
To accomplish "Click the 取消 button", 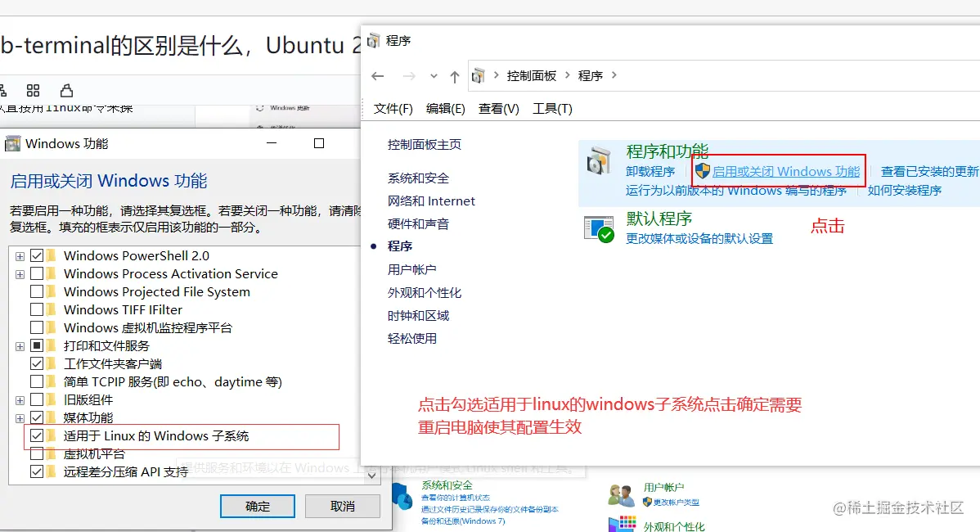I will coord(343,507).
